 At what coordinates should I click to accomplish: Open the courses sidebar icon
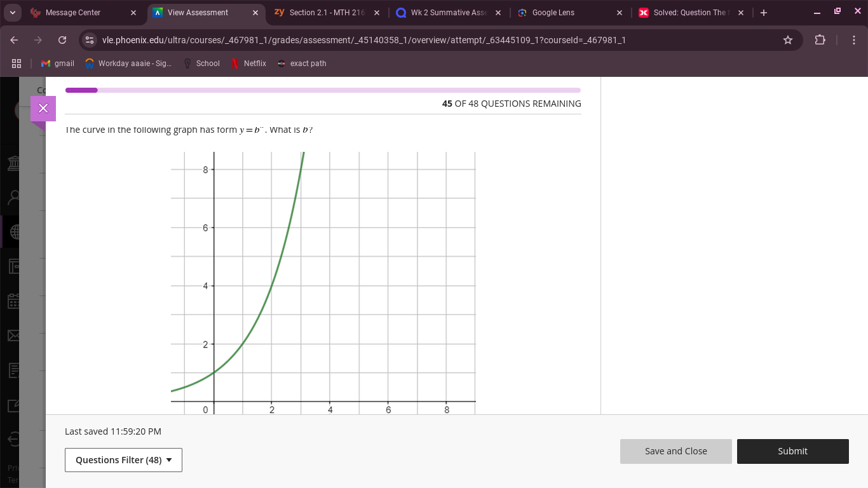click(13, 266)
